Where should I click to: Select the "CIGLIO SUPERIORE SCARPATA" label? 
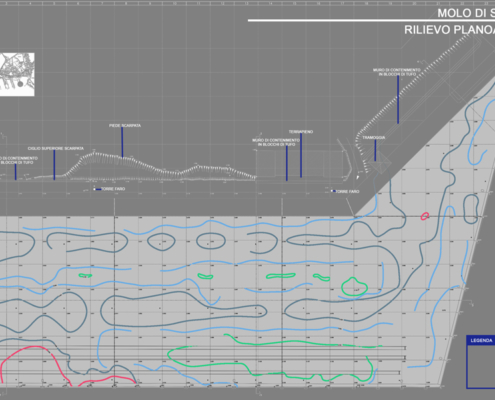pyautogui.click(x=56, y=148)
